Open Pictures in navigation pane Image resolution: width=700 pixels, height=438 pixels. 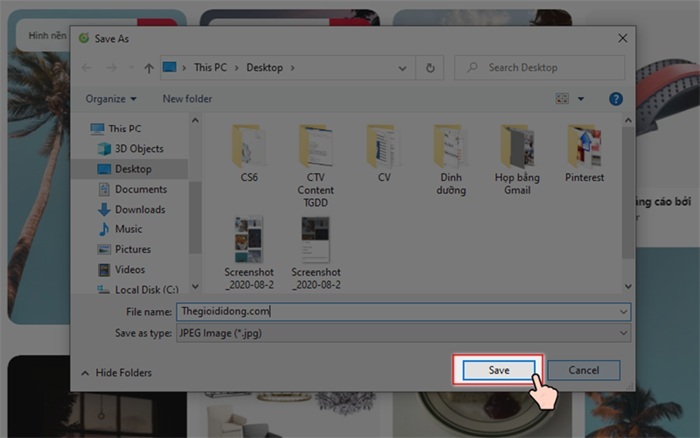click(124, 249)
